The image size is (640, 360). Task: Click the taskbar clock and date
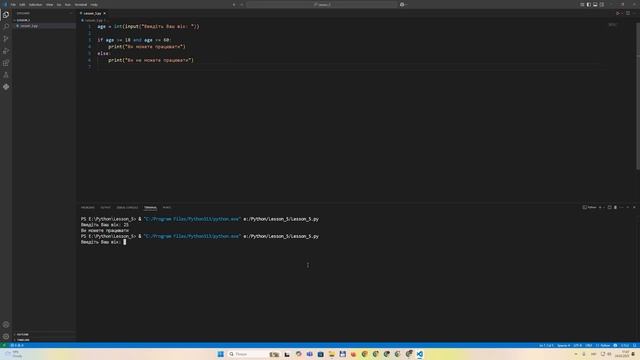pos(622,354)
